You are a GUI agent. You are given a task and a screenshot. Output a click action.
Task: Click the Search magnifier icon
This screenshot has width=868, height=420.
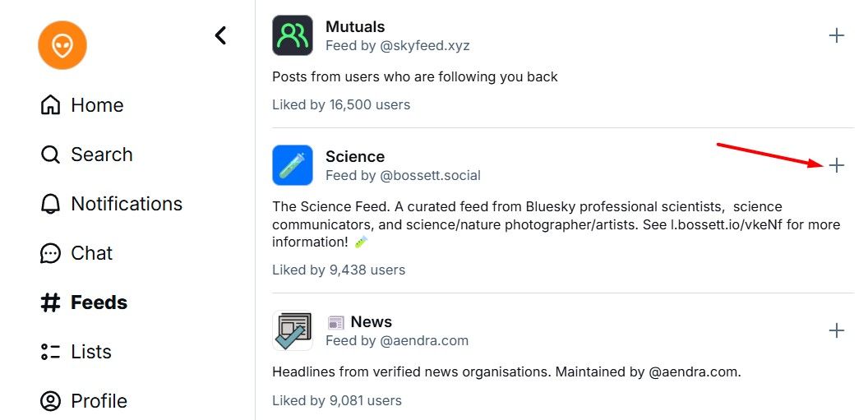50,155
